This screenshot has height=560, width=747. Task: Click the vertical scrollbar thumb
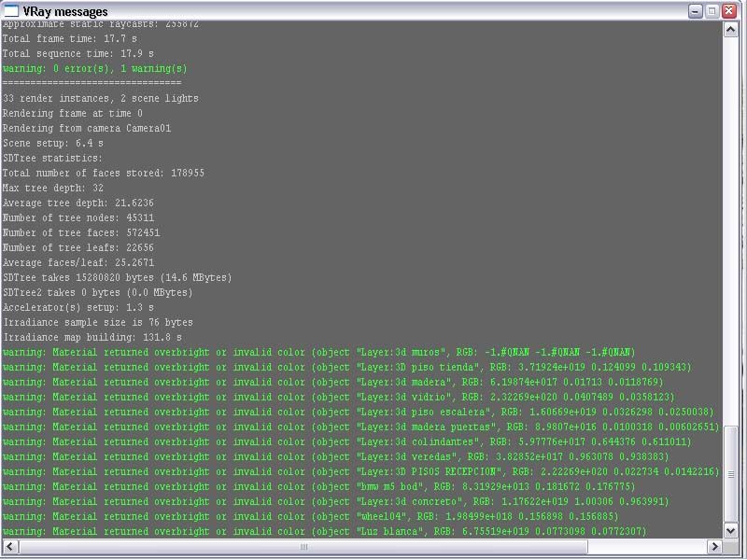(731, 474)
